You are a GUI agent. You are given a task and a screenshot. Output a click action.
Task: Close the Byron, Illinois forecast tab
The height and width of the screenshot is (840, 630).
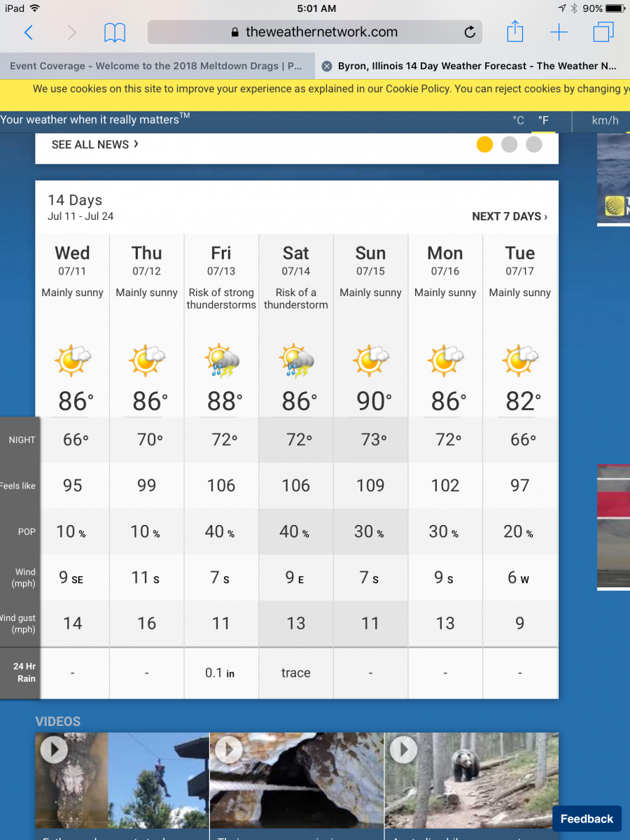(326, 66)
